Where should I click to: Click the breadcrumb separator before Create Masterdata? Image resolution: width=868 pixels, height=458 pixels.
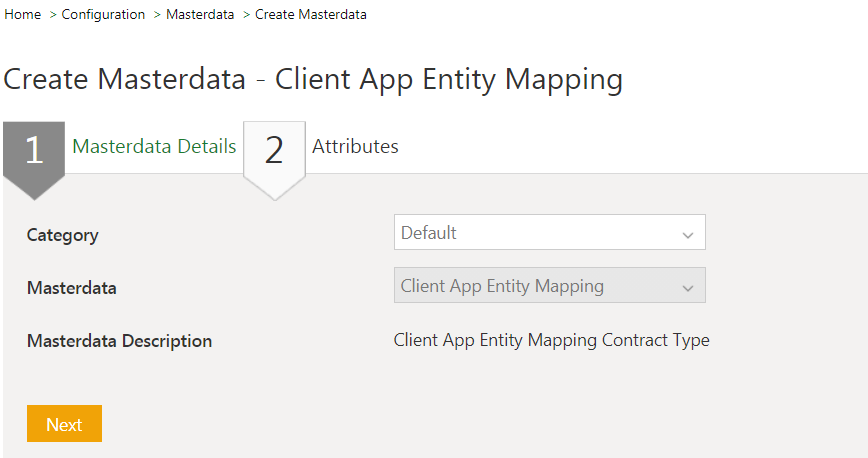pyautogui.click(x=246, y=15)
